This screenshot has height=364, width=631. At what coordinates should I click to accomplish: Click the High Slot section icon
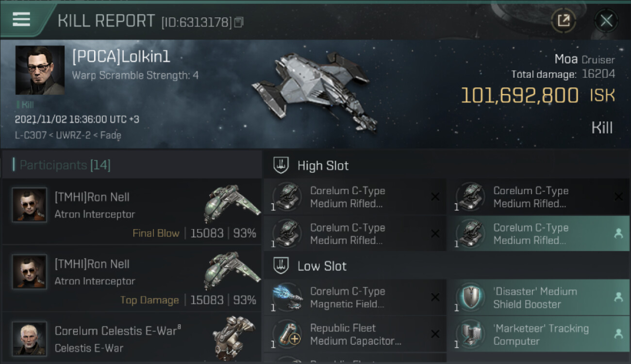click(281, 165)
